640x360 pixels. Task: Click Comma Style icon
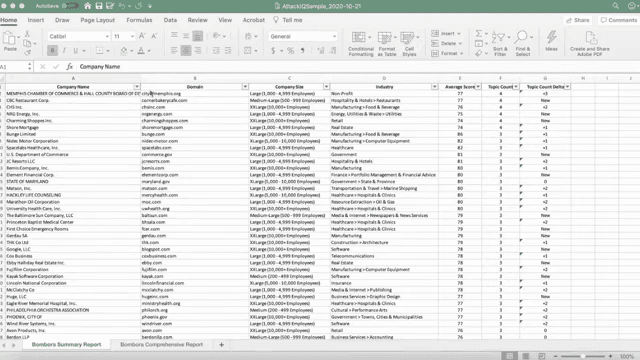(302, 51)
